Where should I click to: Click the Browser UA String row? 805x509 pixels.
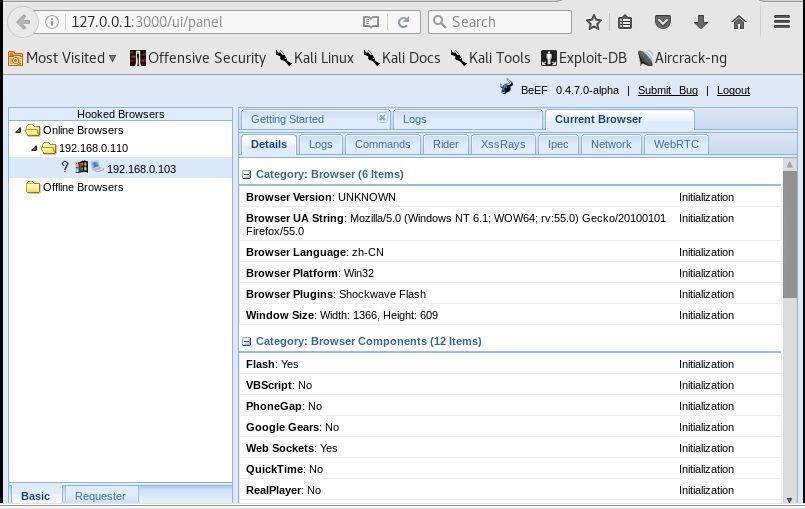pyautogui.click(x=510, y=224)
